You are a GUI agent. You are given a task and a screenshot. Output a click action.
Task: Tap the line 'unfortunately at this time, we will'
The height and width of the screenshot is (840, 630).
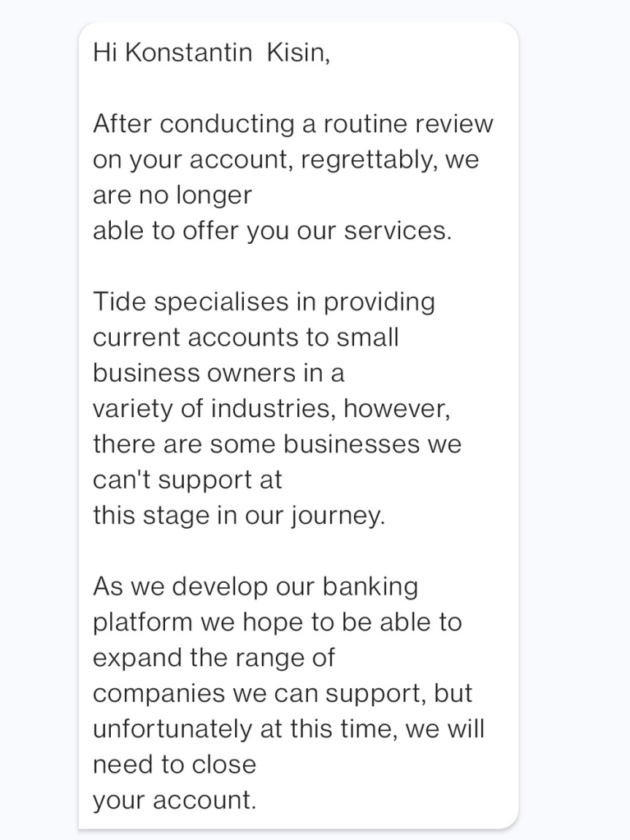pos(288,729)
